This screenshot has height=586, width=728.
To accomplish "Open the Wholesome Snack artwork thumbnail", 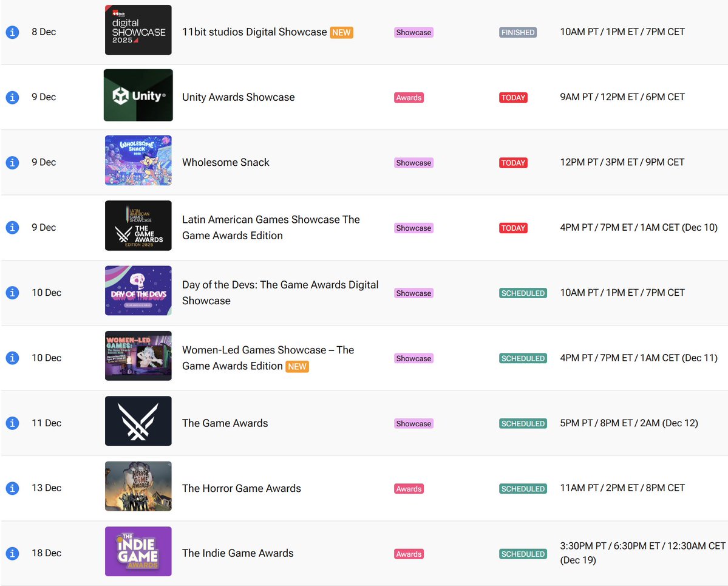I will pyautogui.click(x=138, y=160).
